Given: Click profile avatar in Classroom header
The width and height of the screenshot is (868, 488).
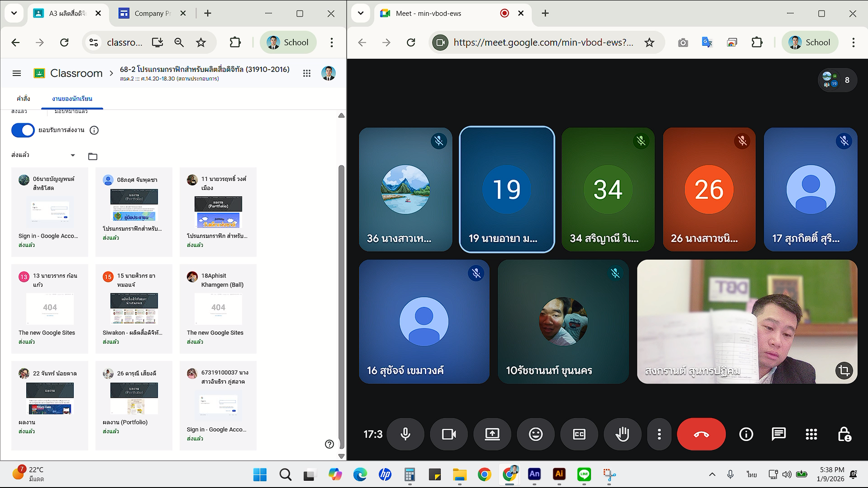Looking at the screenshot, I should 328,73.
